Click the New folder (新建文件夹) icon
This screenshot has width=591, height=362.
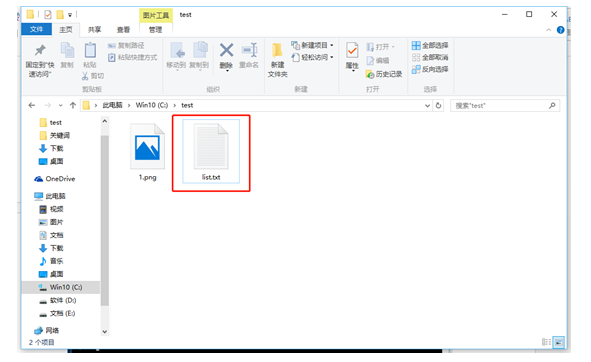[277, 51]
